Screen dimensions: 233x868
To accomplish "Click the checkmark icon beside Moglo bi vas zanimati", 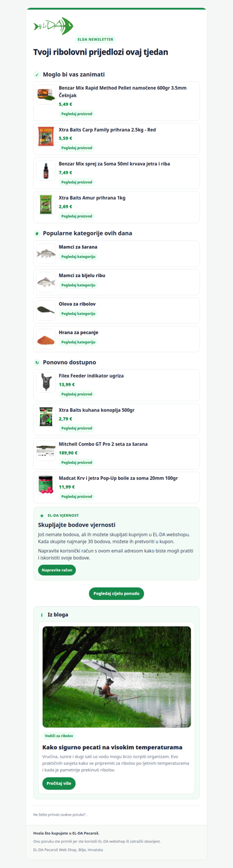I will [x=37, y=74].
